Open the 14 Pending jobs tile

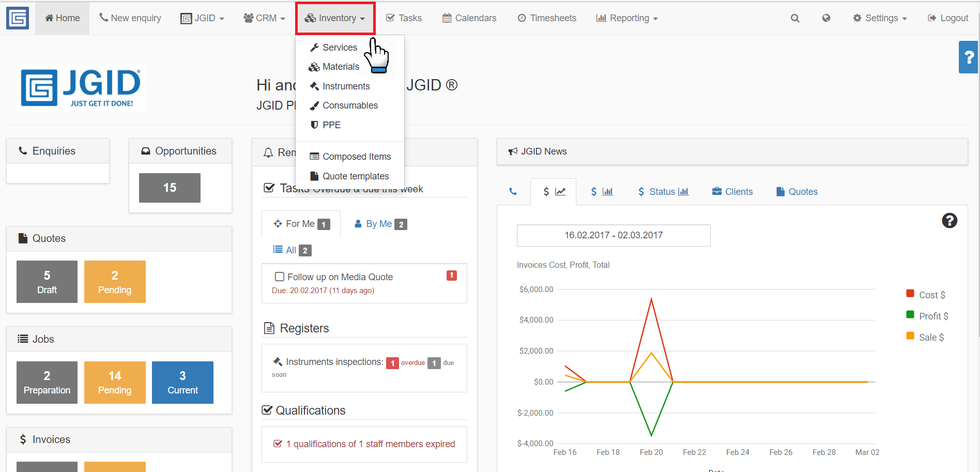pos(115,383)
